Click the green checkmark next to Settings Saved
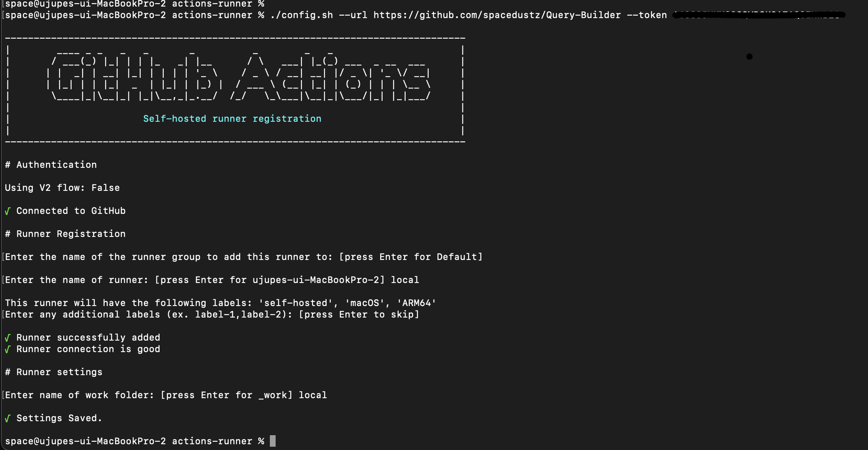 click(7, 419)
